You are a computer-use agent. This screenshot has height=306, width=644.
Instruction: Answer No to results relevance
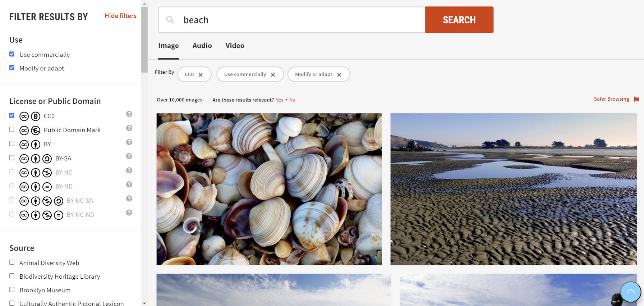pyautogui.click(x=292, y=100)
